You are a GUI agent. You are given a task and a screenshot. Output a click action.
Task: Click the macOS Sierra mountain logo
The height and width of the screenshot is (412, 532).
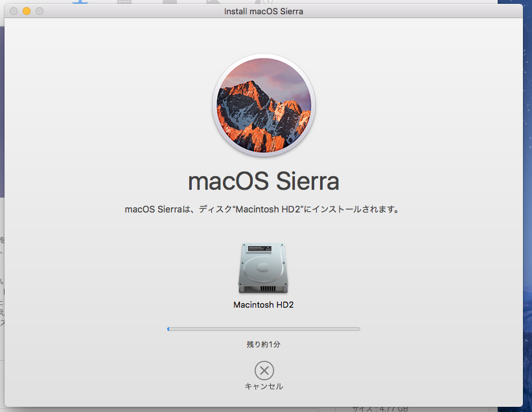(264, 106)
